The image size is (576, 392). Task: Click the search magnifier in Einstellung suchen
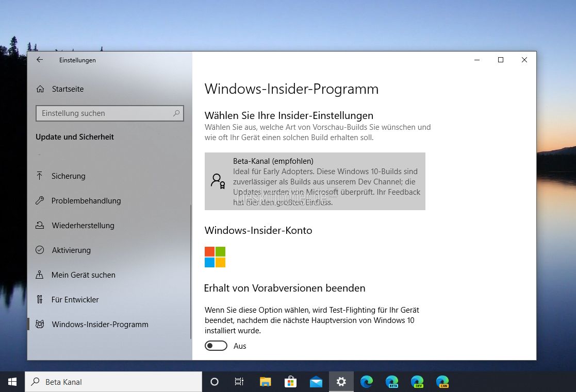(176, 113)
